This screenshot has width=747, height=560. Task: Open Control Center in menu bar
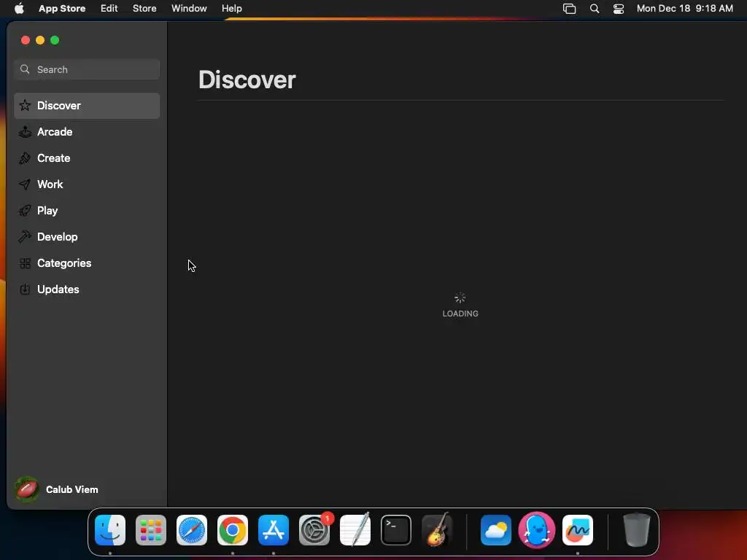click(x=619, y=9)
